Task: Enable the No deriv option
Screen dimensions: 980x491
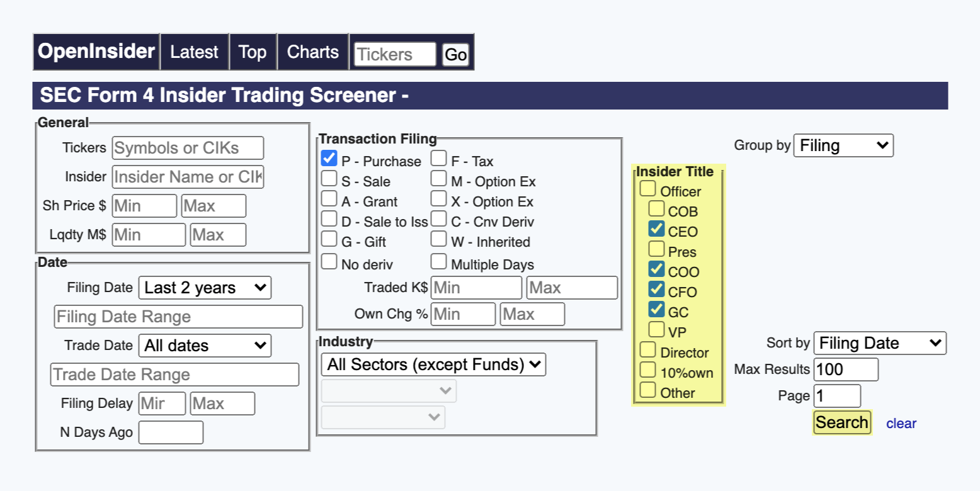Action: [329, 262]
